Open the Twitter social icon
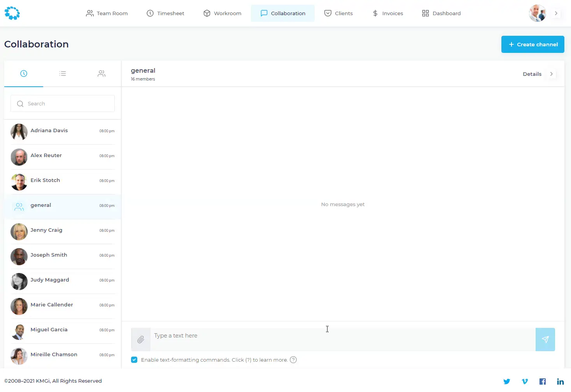This screenshot has height=392, width=571. pos(506,381)
